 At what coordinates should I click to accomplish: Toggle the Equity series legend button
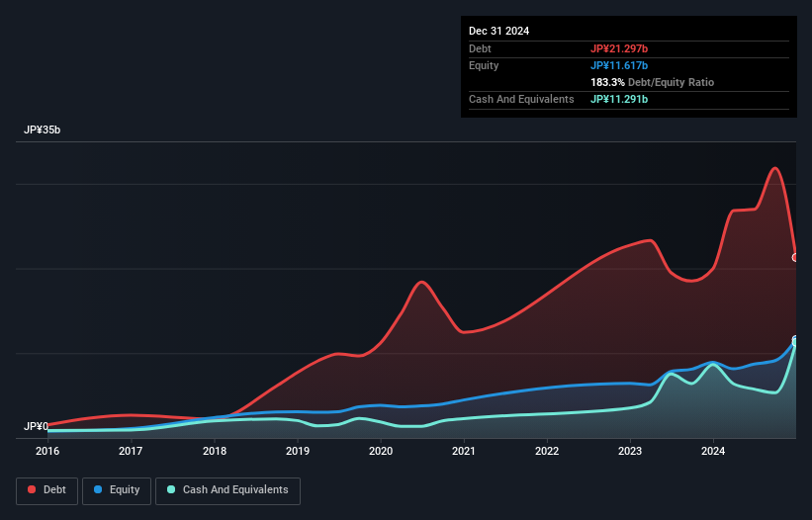tap(117, 490)
